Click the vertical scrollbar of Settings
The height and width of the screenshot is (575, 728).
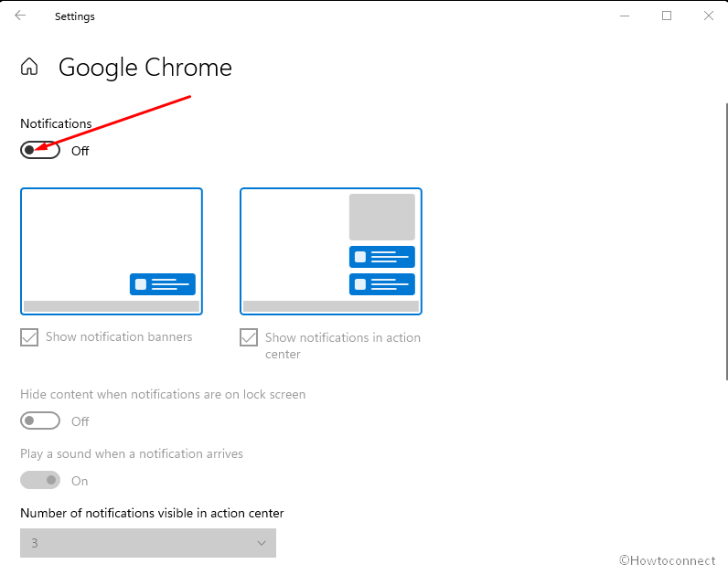(725, 241)
